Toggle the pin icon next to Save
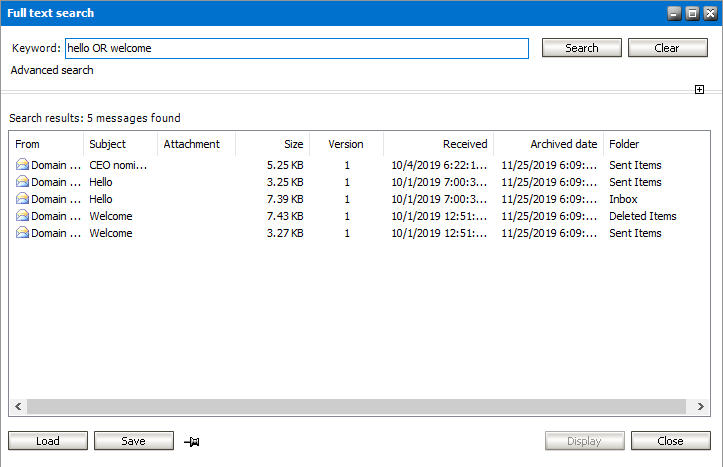Screen dimensions: 723x467 point(192,442)
